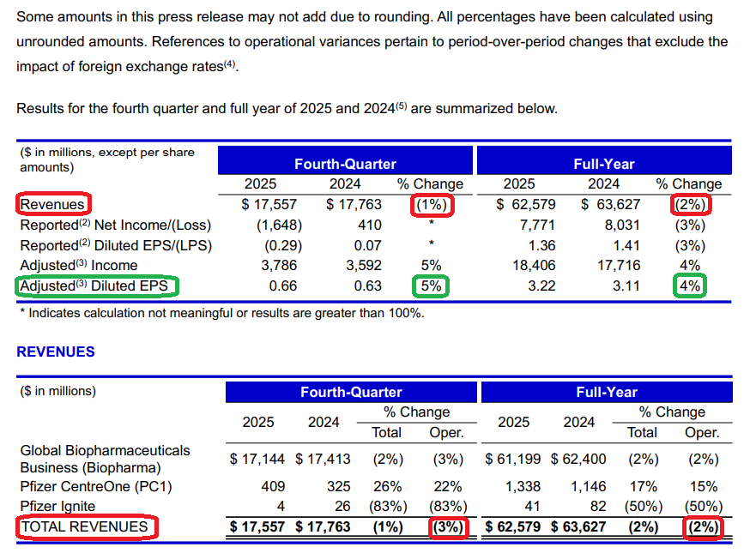This screenshot has width=756, height=559.
Task: Click the 26% total change for Pfizer CentreOne
Action: coord(386,486)
